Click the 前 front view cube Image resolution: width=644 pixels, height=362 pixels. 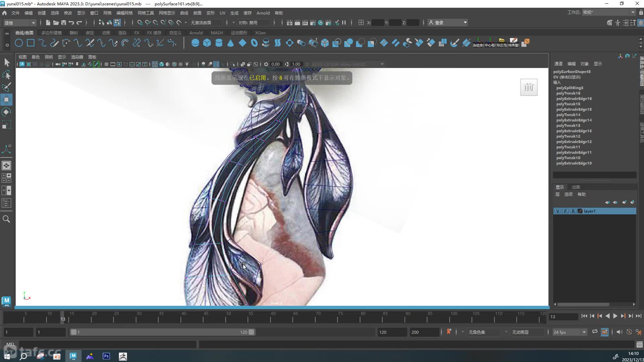[529, 87]
